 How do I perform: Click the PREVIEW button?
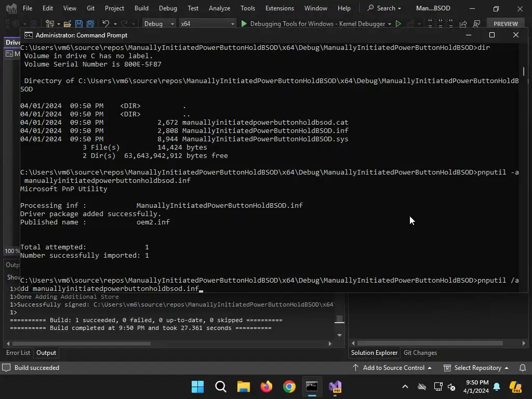click(506, 24)
